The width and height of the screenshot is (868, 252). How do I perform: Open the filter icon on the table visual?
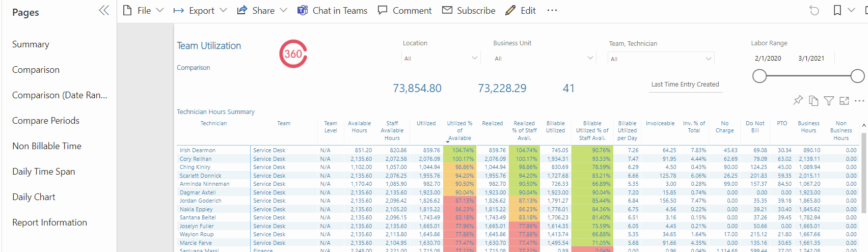829,101
